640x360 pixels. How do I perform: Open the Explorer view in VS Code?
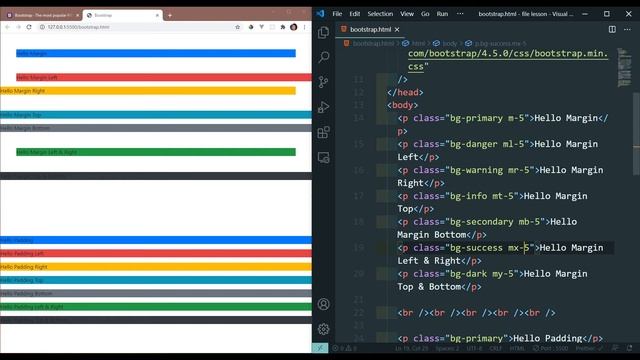324,32
